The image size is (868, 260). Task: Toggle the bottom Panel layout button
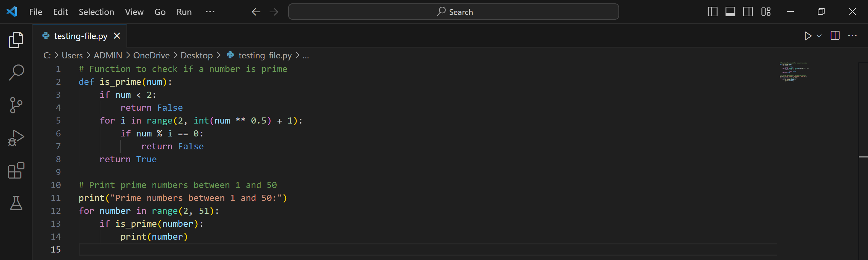tap(730, 12)
